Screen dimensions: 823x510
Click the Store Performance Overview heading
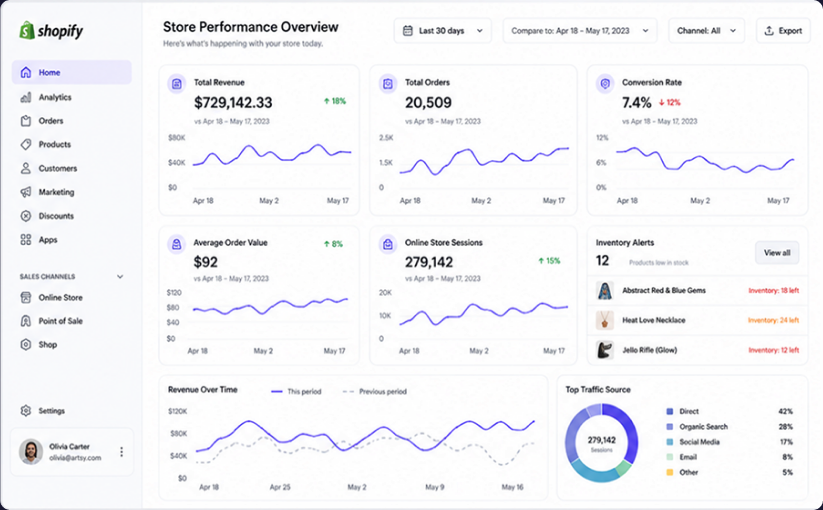[x=250, y=27]
